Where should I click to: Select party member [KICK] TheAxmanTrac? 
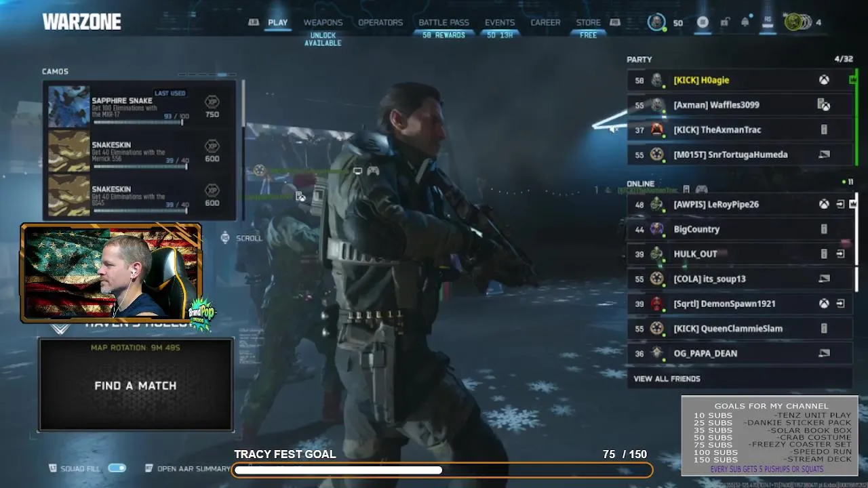pos(739,129)
